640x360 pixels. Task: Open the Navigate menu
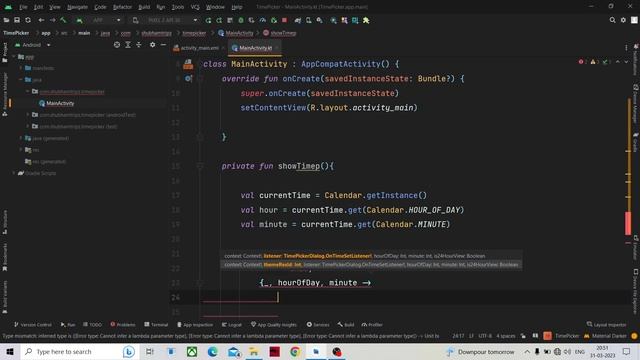pyautogui.click(x=77, y=7)
